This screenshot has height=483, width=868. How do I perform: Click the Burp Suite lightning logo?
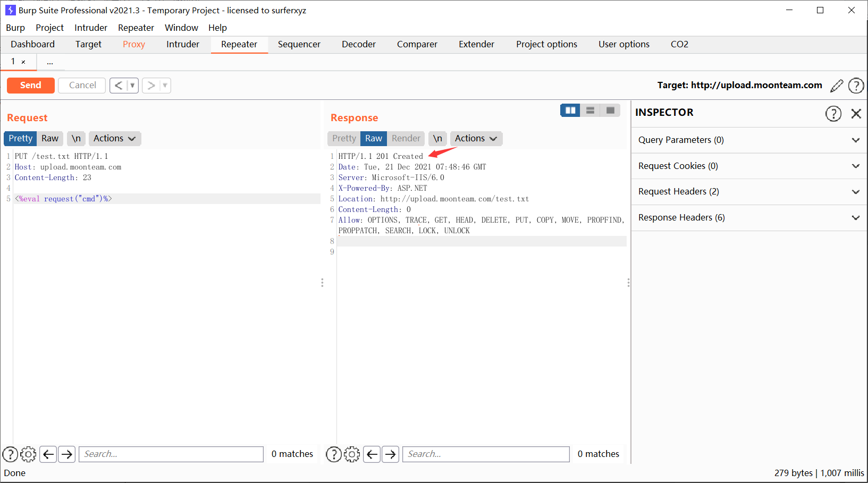click(x=10, y=10)
